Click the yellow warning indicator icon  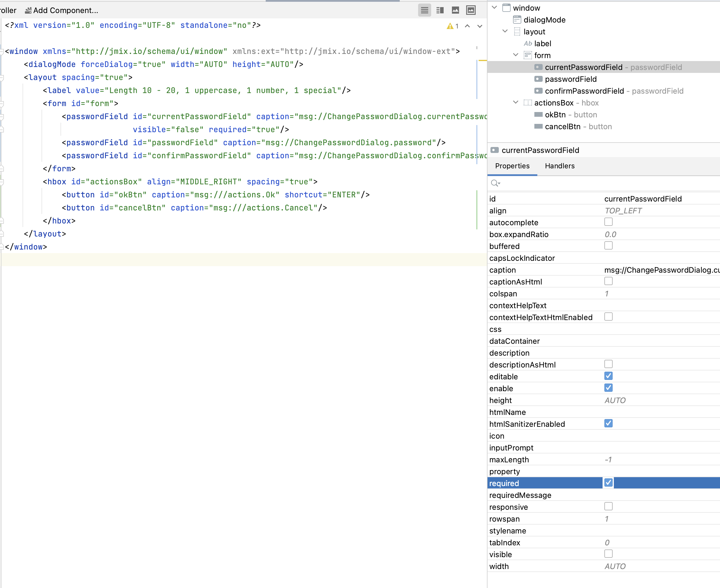[450, 26]
